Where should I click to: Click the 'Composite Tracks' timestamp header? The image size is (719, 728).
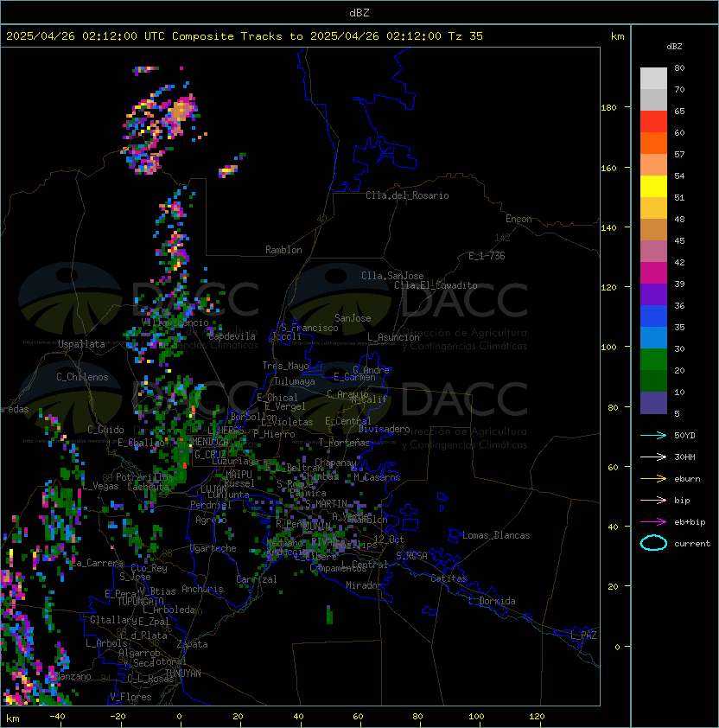pyautogui.click(x=245, y=36)
